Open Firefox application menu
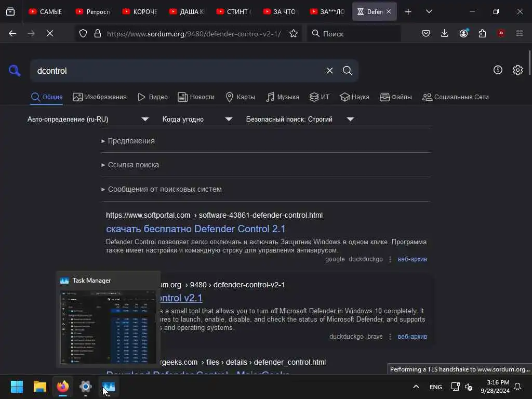Viewport: 532px width, 399px height. click(x=520, y=33)
